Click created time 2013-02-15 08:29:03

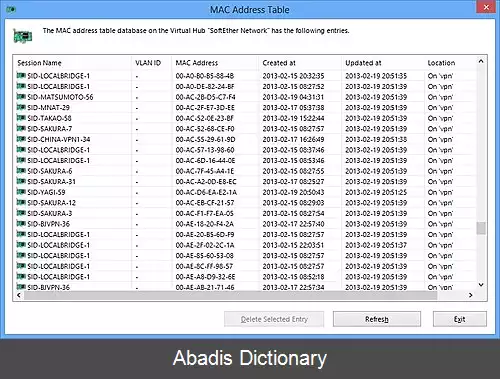(x=293, y=203)
